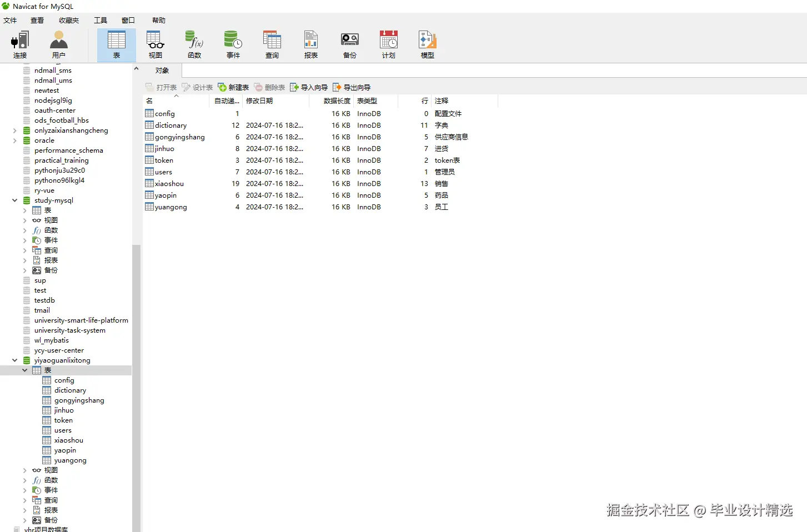807x532 pixels.
Task: Sort by the 行 column header
Action: coord(414,101)
